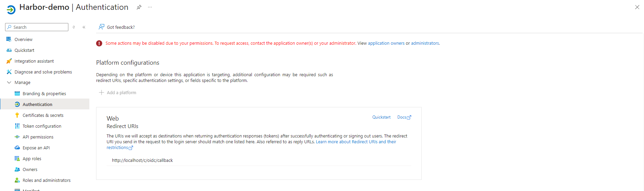The height and width of the screenshot is (191, 644).
Task: Open Diagnose and solve problems
Action: point(43,72)
